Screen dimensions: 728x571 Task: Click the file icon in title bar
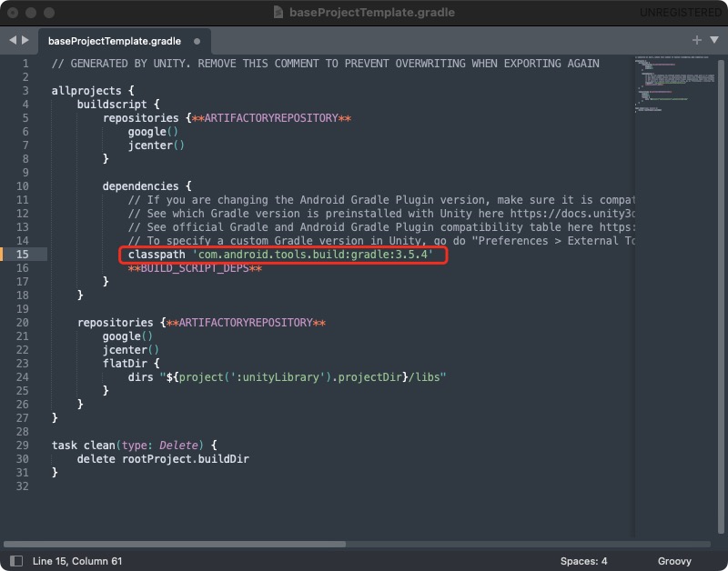278,12
